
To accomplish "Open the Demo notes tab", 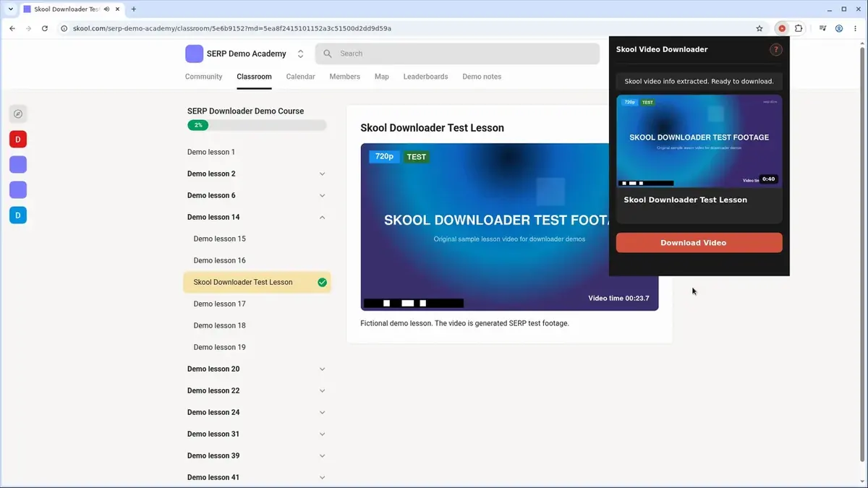I will [x=482, y=77].
